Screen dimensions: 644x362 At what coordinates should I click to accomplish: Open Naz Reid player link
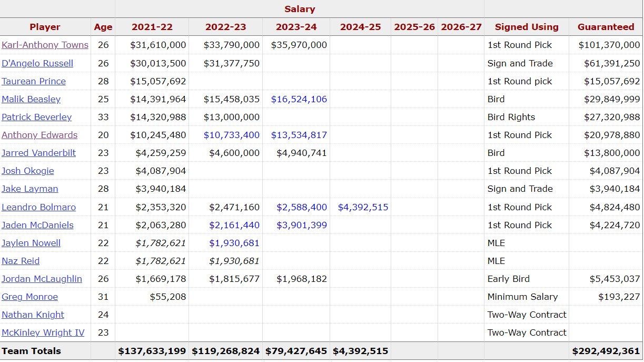pyautogui.click(x=21, y=261)
